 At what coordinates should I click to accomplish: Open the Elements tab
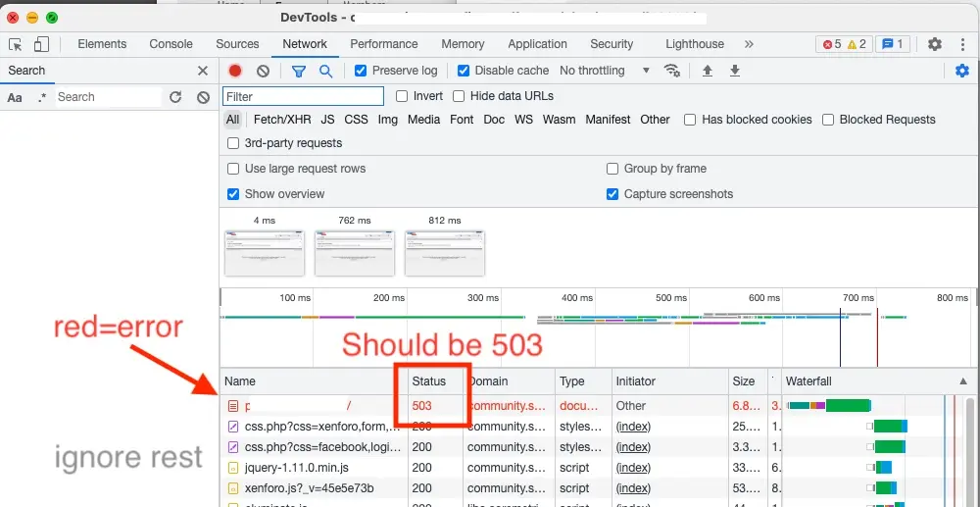coord(102,44)
